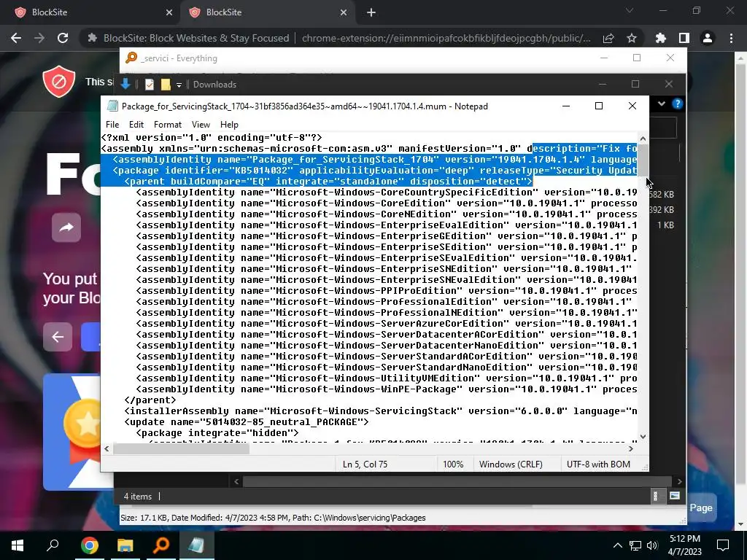
Task: Expand the Explorer ribbon chevron
Action: pyautogui.click(x=662, y=104)
